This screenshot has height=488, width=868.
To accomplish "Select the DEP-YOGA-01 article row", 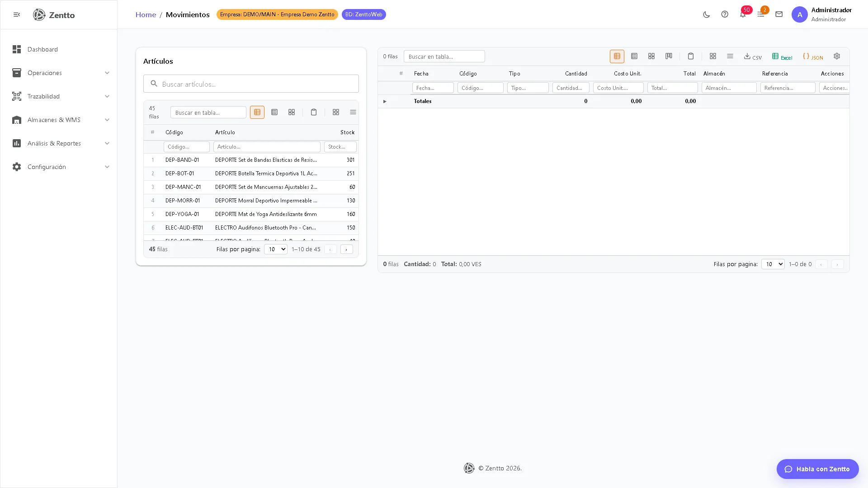I will coord(251,214).
